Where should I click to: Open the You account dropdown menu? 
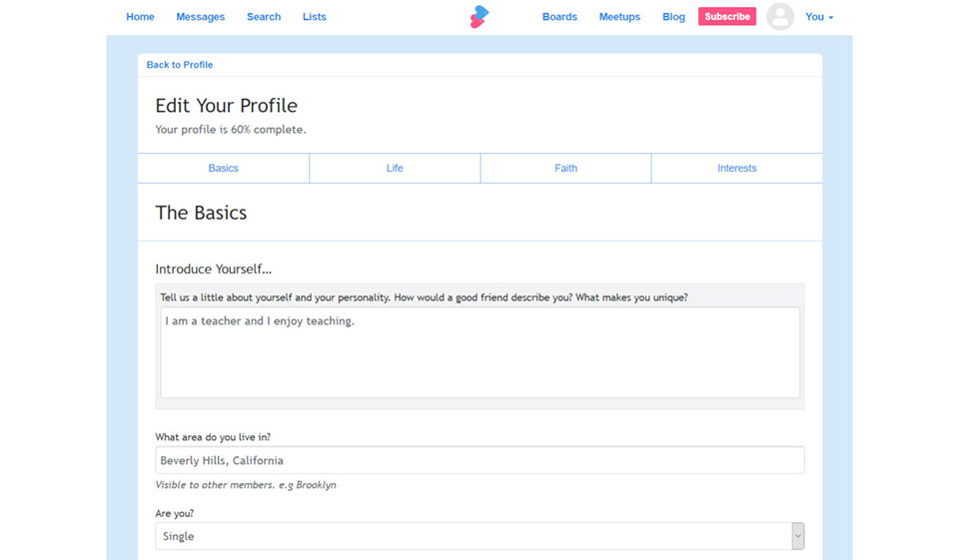click(x=819, y=17)
